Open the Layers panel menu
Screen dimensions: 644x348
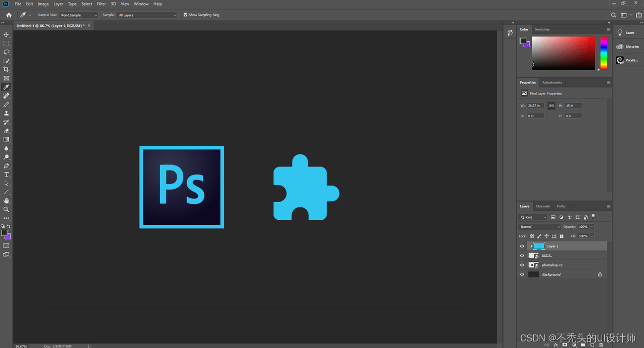(x=608, y=206)
